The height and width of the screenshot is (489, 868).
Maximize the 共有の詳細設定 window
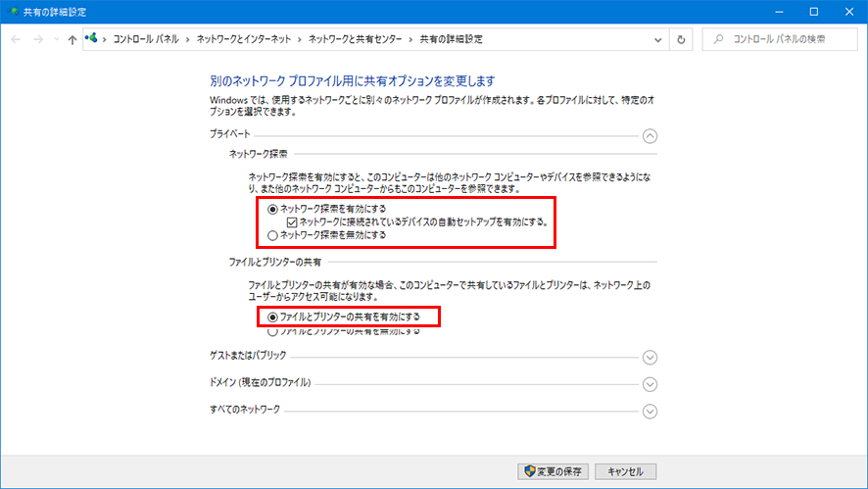814,12
